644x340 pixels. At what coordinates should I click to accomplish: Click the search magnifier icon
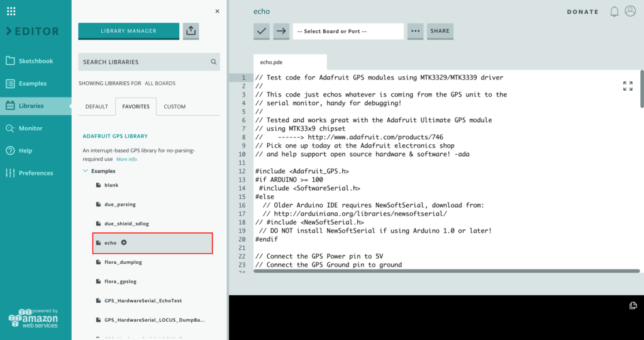click(x=214, y=62)
